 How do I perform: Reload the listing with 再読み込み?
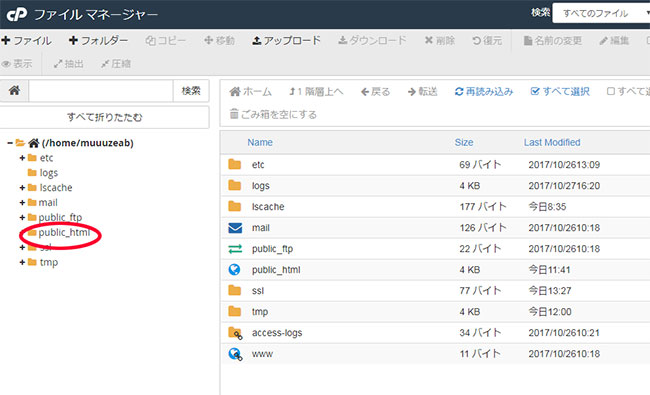pos(484,92)
